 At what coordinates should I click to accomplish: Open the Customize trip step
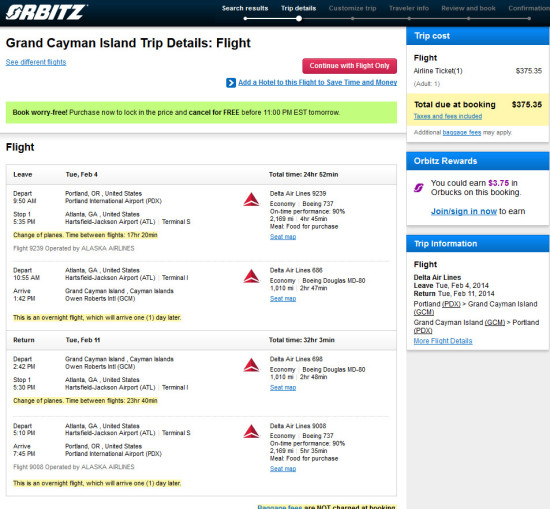(x=352, y=8)
